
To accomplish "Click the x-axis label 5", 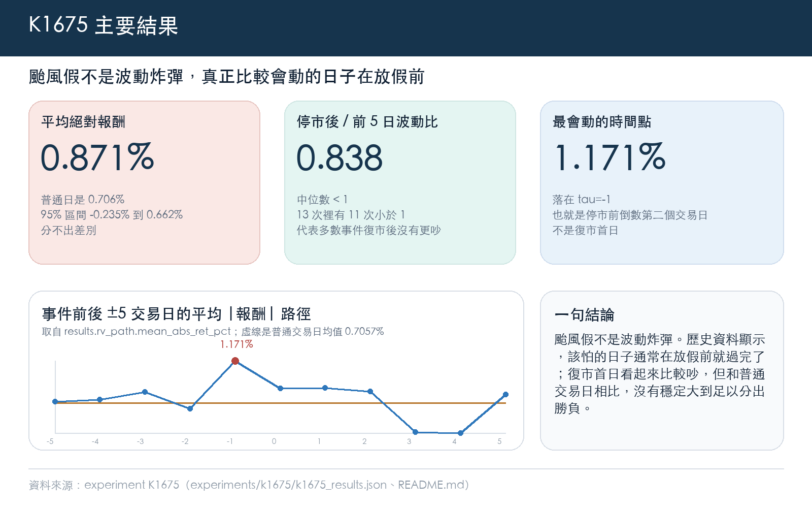I will click(499, 441).
